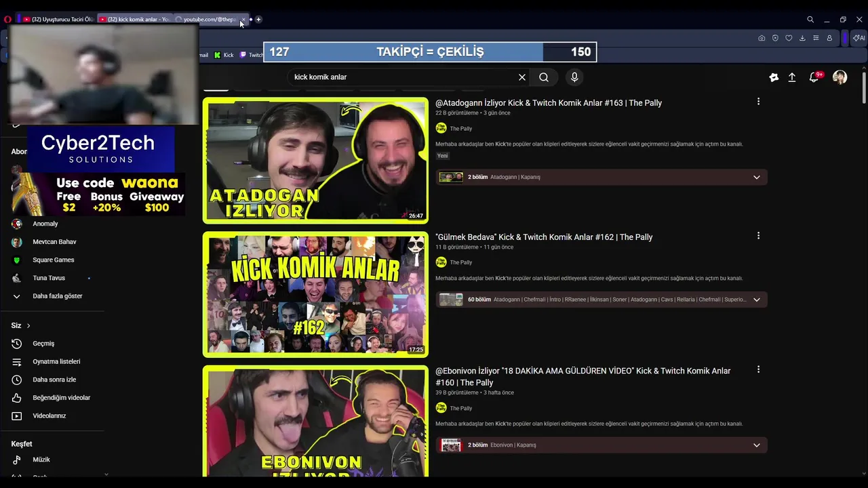Open more options for Ebonivon İzliyor video
Viewport: 868px width, 488px height.
tap(758, 370)
